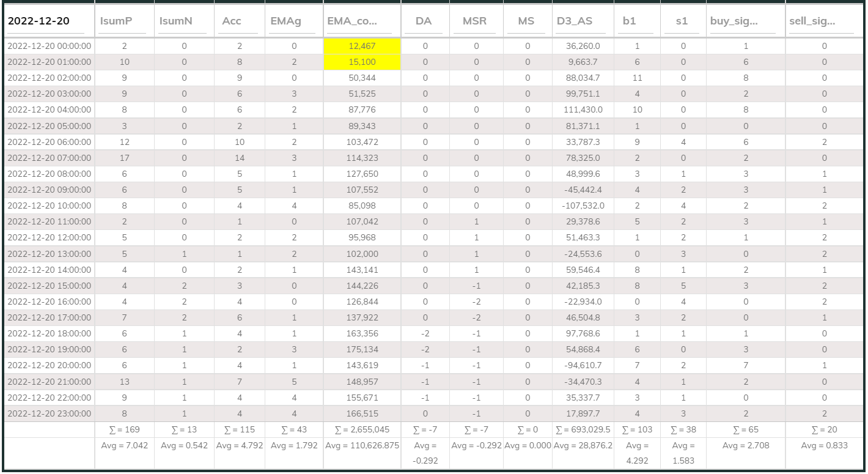Focus the filter line under s1 header
868x474 pixels.
[683, 33]
